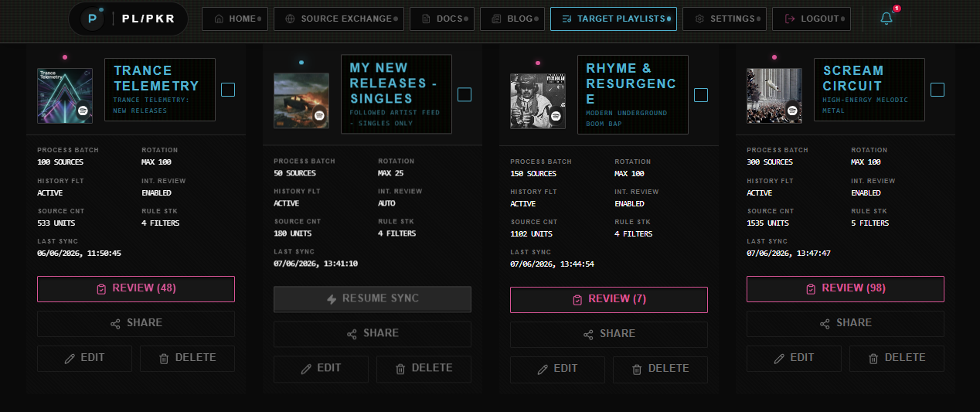Image resolution: width=980 pixels, height=412 pixels.
Task: Click the '1535 UNITS' source count
Action: (768, 223)
